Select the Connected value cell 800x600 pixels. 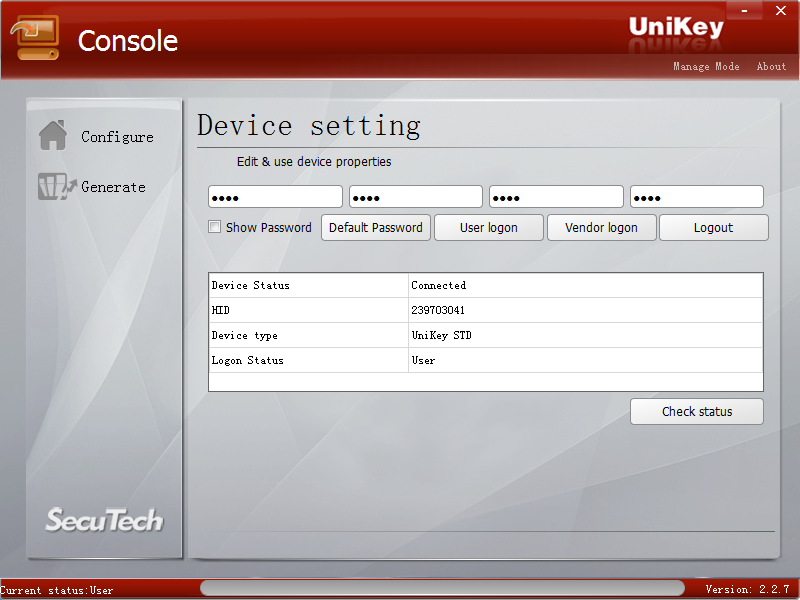point(586,285)
